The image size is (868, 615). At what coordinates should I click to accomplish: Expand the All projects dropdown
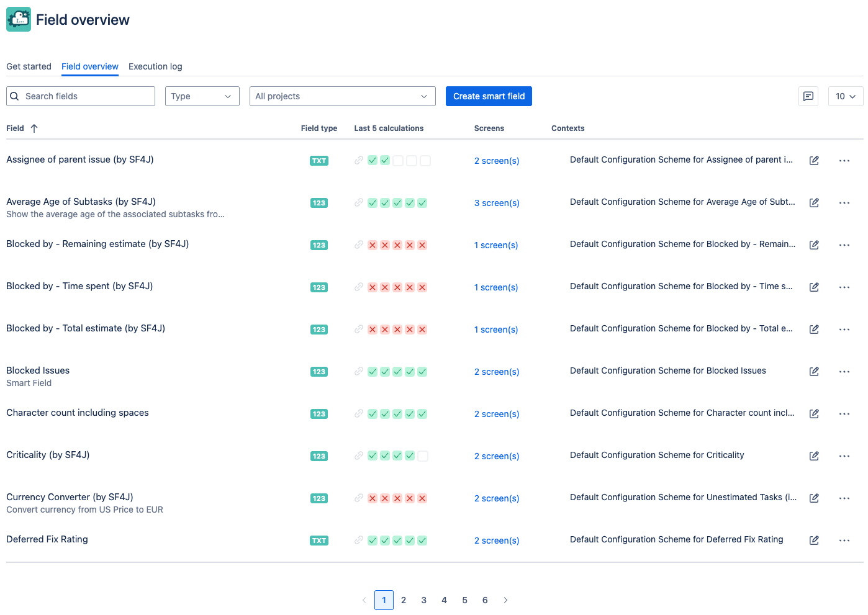point(341,96)
